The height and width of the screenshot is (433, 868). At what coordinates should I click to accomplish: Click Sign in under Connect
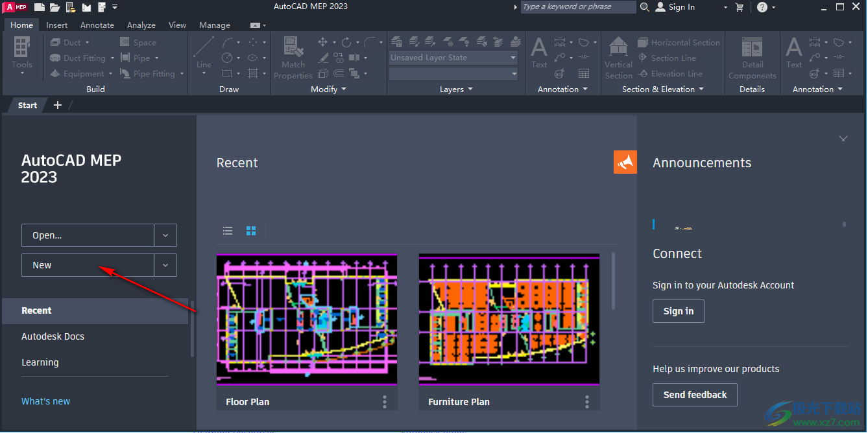point(679,311)
